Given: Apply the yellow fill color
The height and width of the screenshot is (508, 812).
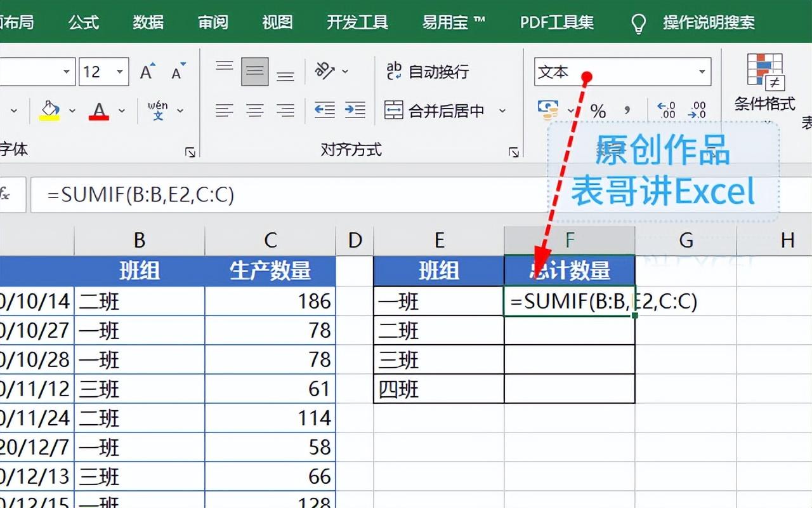Looking at the screenshot, I should [x=49, y=110].
